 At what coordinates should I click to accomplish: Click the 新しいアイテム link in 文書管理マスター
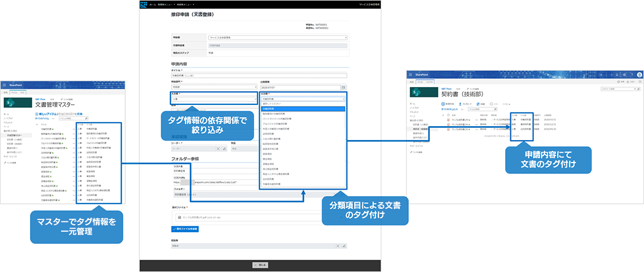[x=48, y=114]
